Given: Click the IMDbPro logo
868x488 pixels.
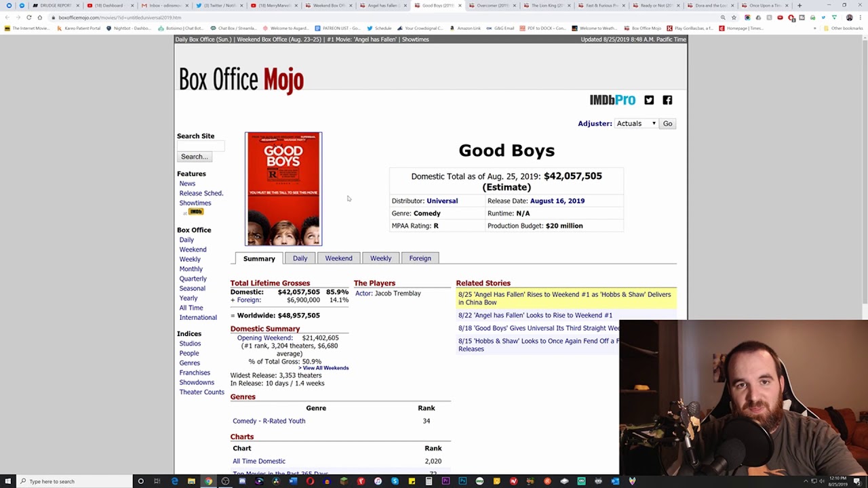Looking at the screenshot, I should coord(612,100).
